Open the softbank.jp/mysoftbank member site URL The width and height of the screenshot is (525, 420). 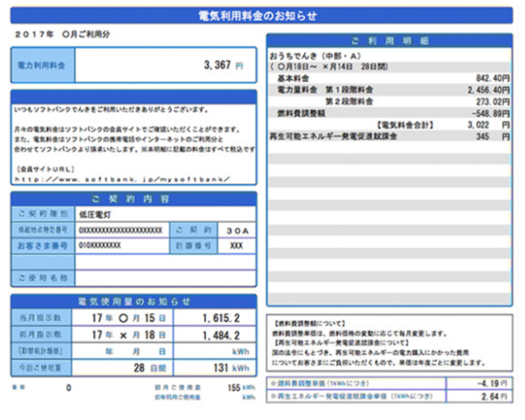[x=122, y=178]
